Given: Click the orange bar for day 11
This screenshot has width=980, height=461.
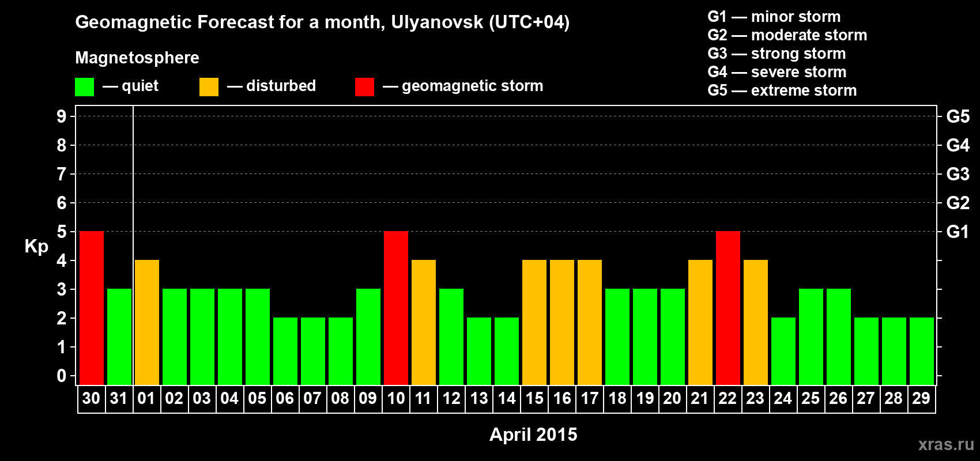Looking at the screenshot, I should [424, 323].
